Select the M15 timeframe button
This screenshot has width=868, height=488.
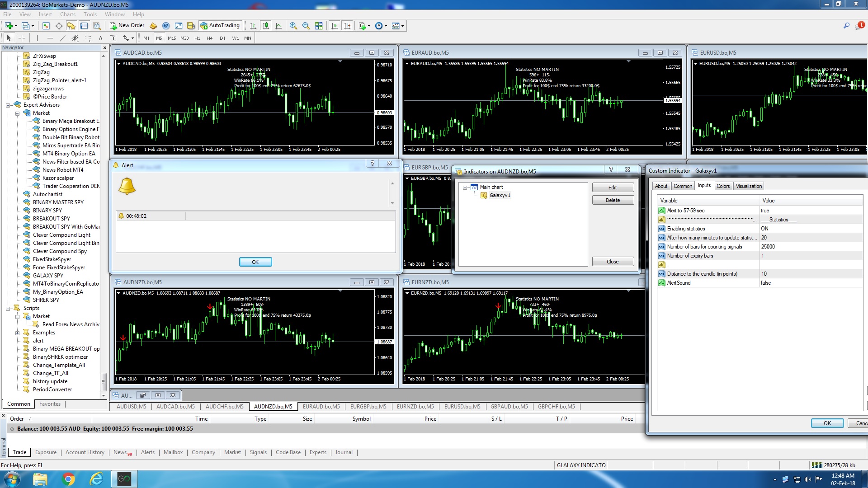[172, 38]
